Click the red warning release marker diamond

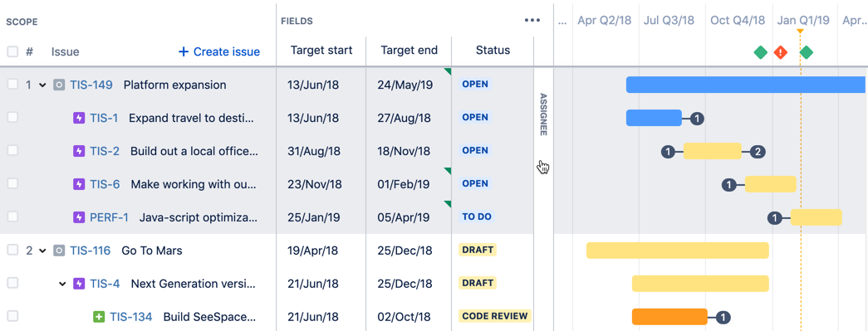pyautogui.click(x=781, y=52)
